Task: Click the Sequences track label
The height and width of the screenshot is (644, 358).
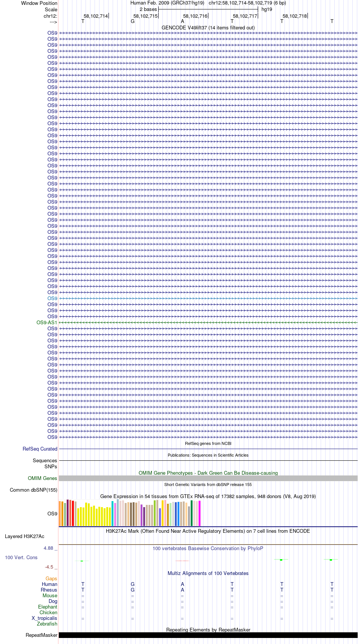Action: [x=45, y=460]
